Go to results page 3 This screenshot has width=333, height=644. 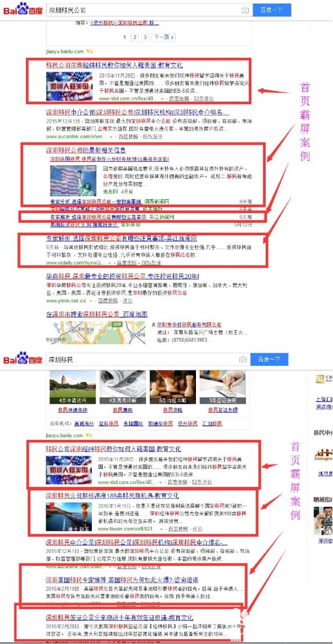pyautogui.click(x=145, y=37)
